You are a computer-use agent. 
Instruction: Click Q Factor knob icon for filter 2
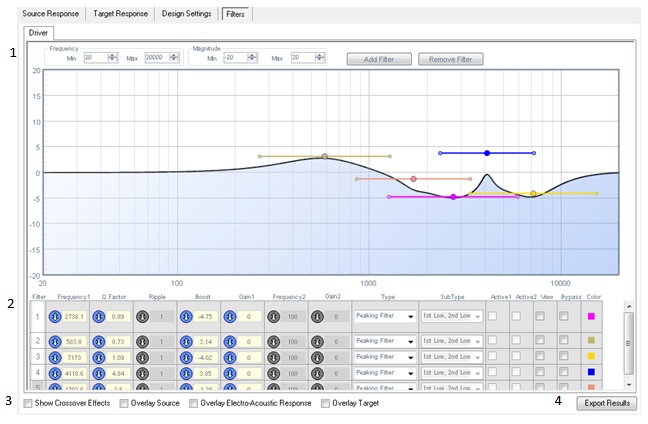coord(99,342)
